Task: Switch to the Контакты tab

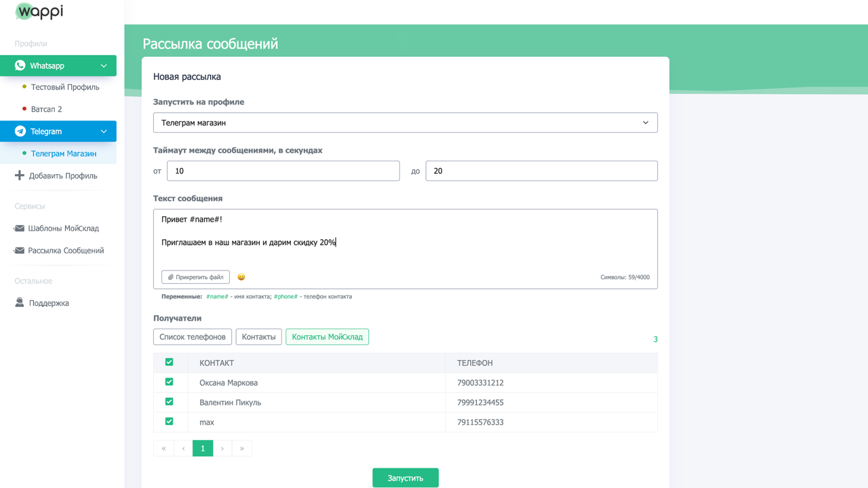Action: pos(258,337)
